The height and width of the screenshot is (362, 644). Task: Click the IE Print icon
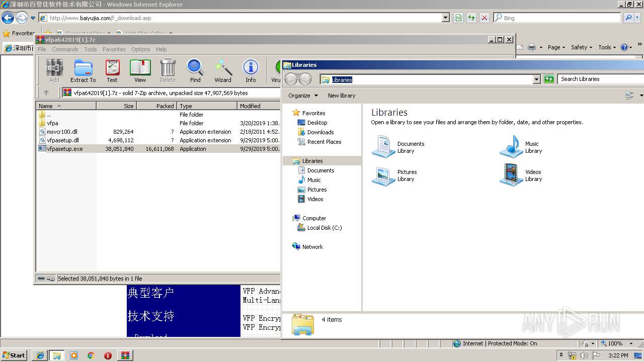532,47
